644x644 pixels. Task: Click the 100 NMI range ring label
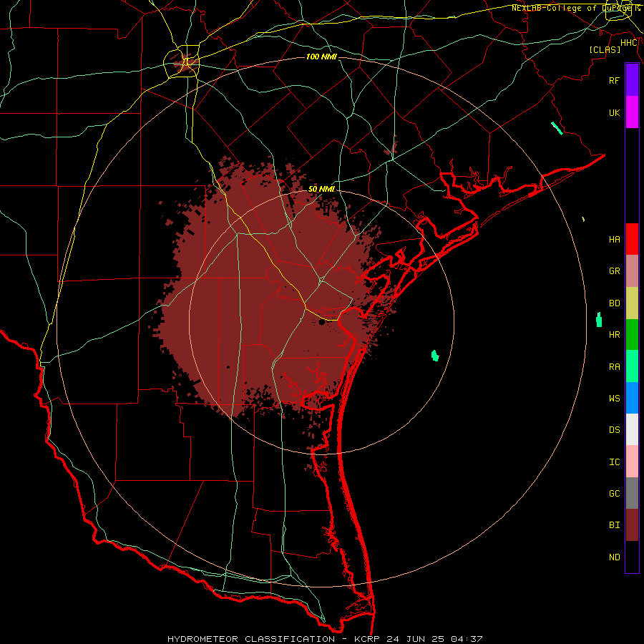(321, 57)
